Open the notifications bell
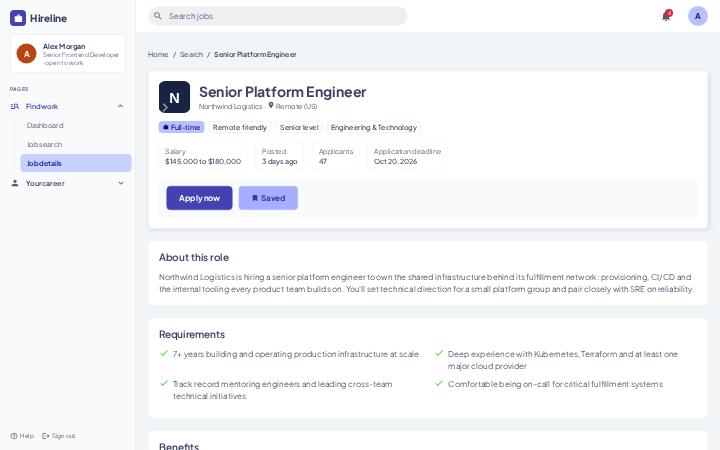Image resolution: width=720 pixels, height=450 pixels. coord(666,16)
